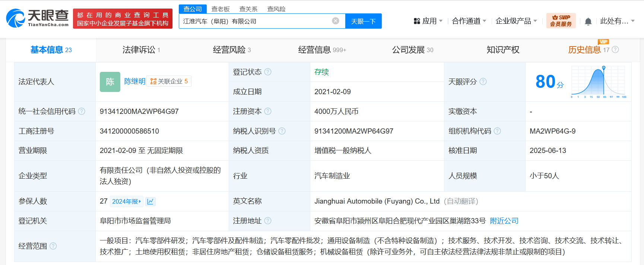Open the insured count trend chart icon
Screen dimensions: 644x265
(150, 201)
